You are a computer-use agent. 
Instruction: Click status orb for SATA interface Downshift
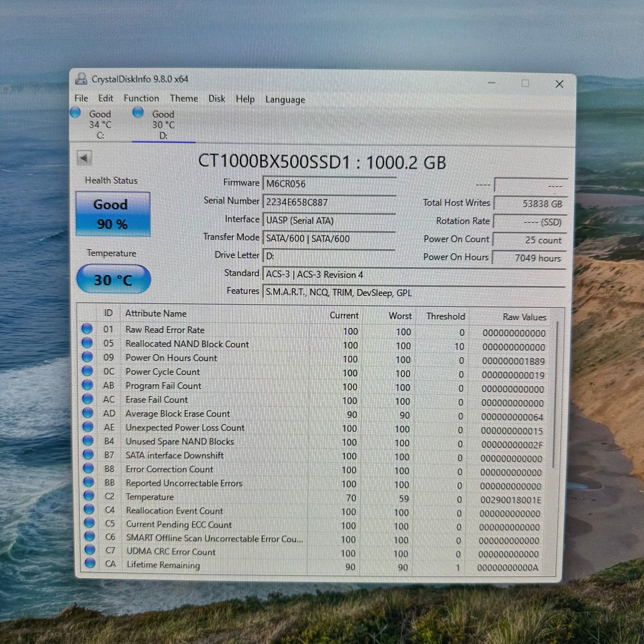89,454
